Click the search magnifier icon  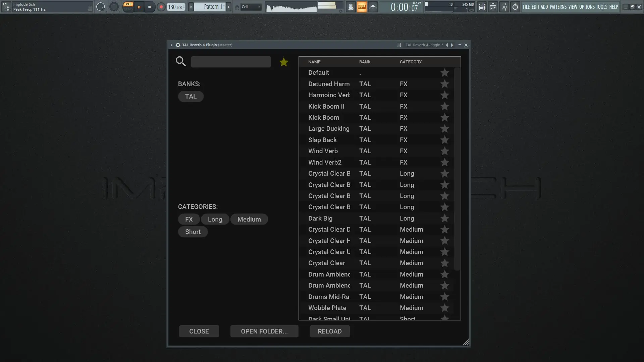click(x=180, y=61)
